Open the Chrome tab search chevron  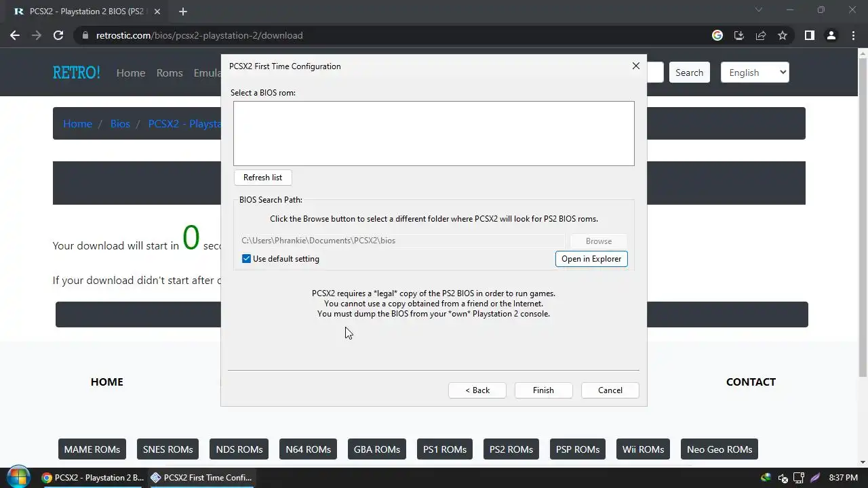(759, 10)
